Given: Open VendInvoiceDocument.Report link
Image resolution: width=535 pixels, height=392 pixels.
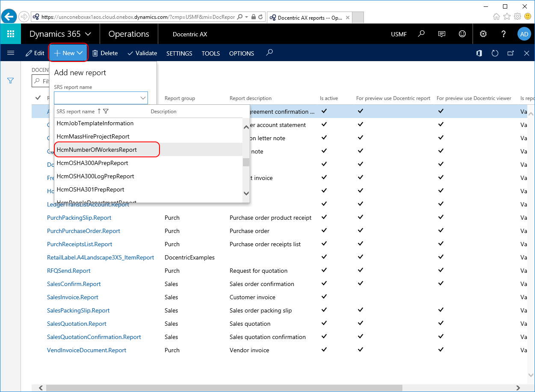Looking at the screenshot, I should [x=87, y=350].
